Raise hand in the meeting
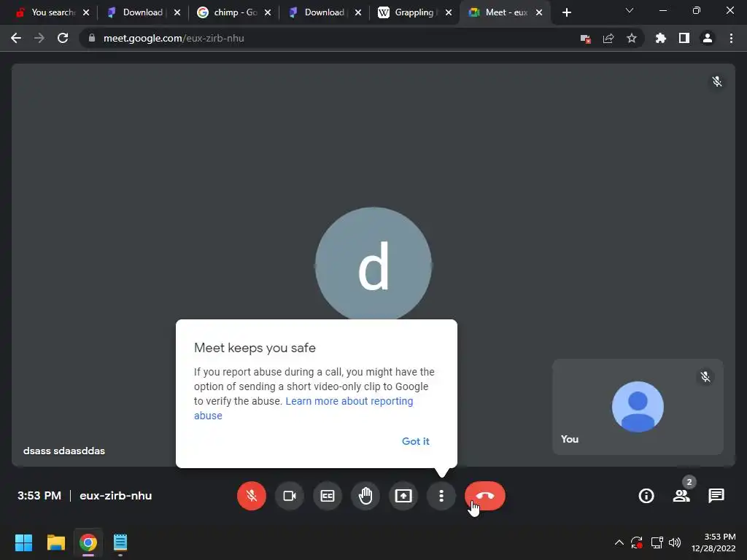This screenshot has height=560, width=747. coord(365,496)
